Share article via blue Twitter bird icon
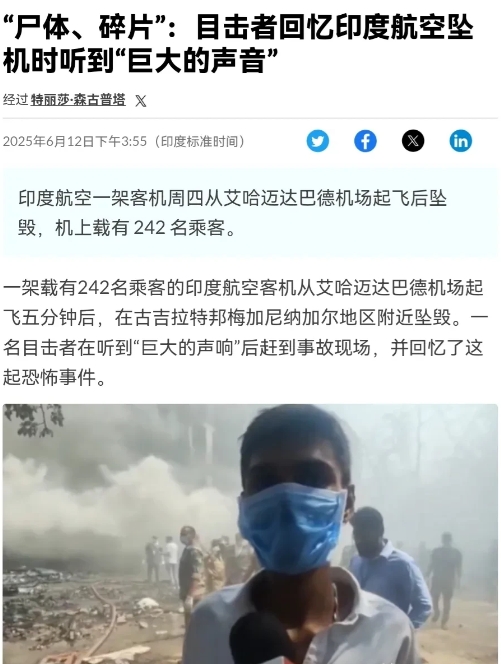 coord(318,141)
